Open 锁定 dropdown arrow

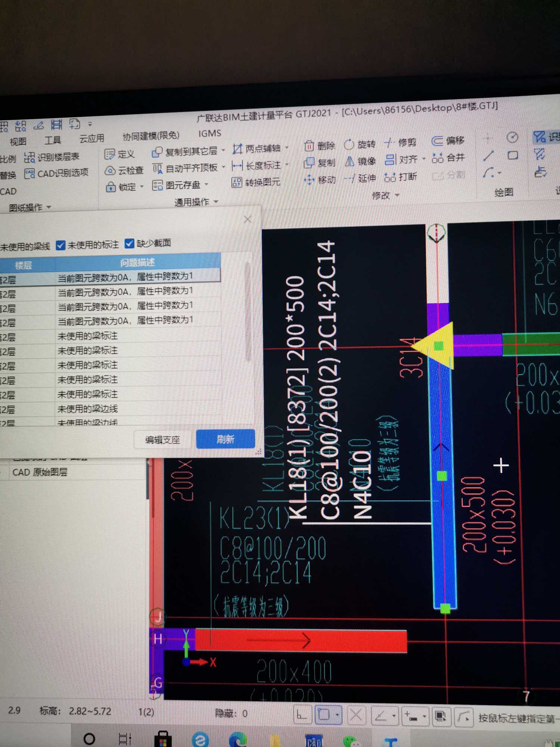tap(142, 186)
